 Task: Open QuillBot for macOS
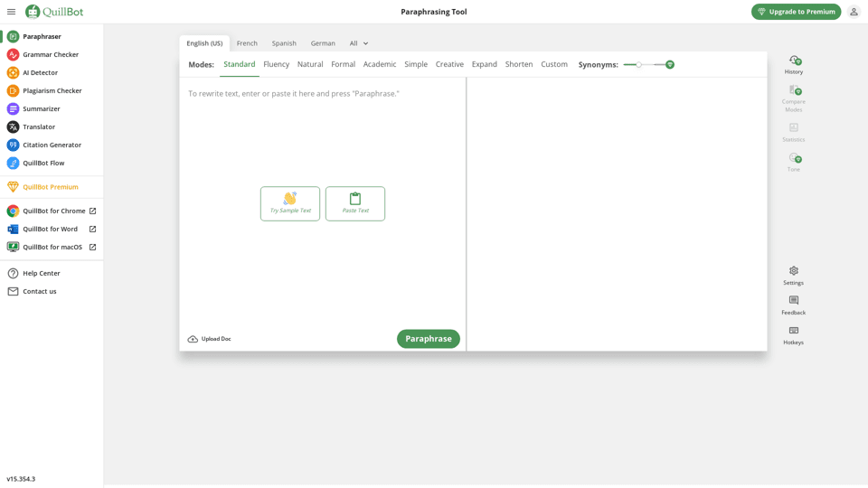pyautogui.click(x=52, y=248)
